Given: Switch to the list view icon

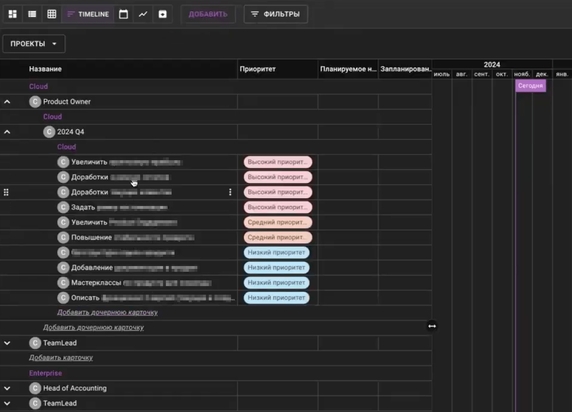Looking at the screenshot, I should coord(32,14).
